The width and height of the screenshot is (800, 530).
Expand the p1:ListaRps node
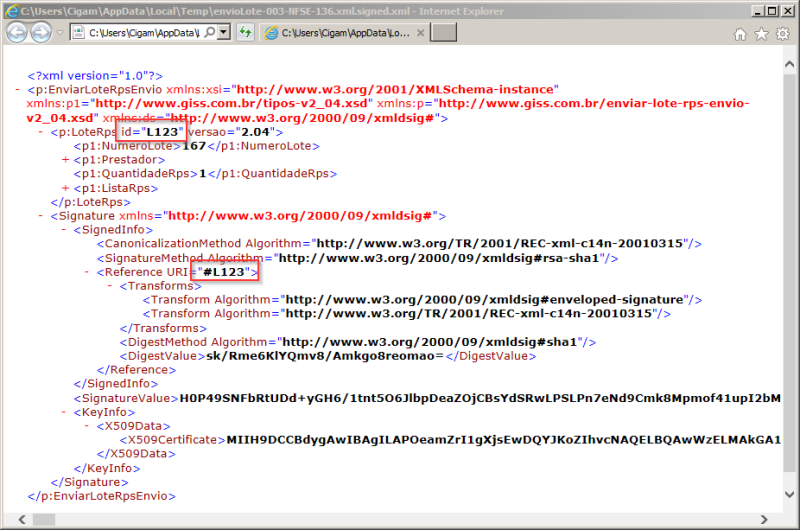click(x=65, y=188)
